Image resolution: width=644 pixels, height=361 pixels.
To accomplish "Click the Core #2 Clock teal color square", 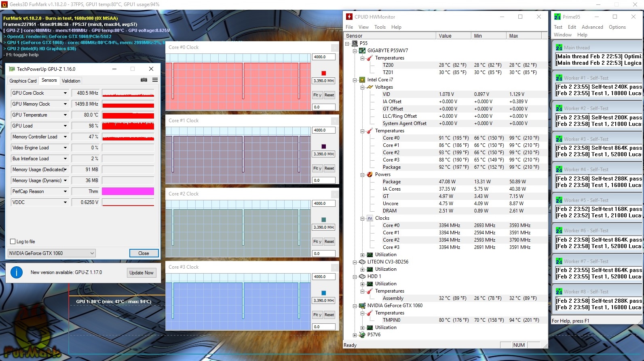I will 323,220.
